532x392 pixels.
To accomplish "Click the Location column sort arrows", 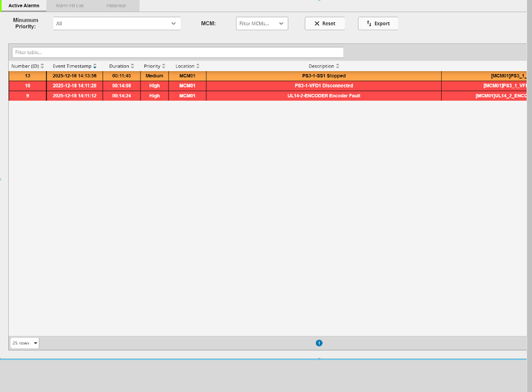I will tap(198, 67).
